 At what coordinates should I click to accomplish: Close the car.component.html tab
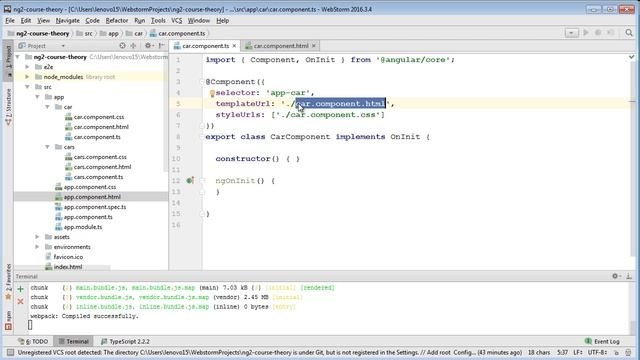(x=313, y=46)
